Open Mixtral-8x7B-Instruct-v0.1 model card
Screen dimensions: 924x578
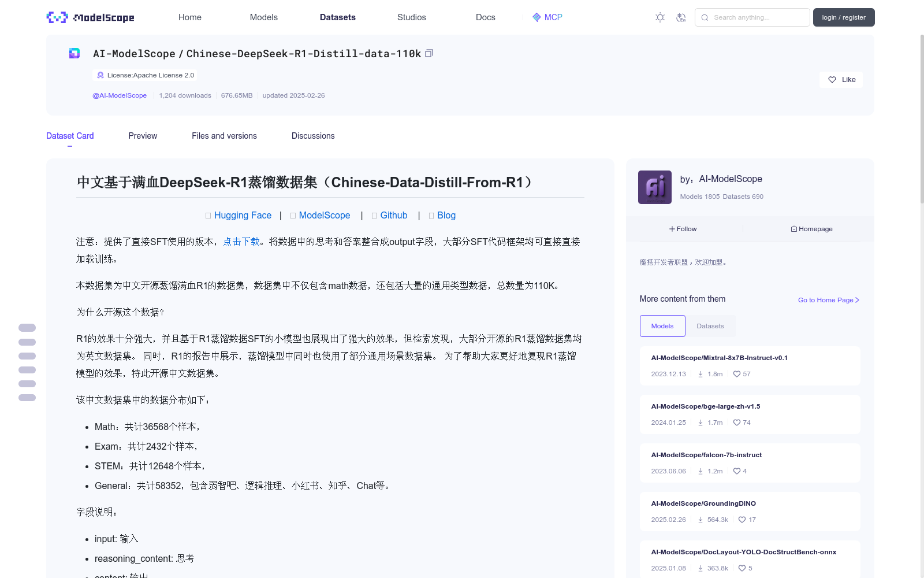click(x=750, y=366)
